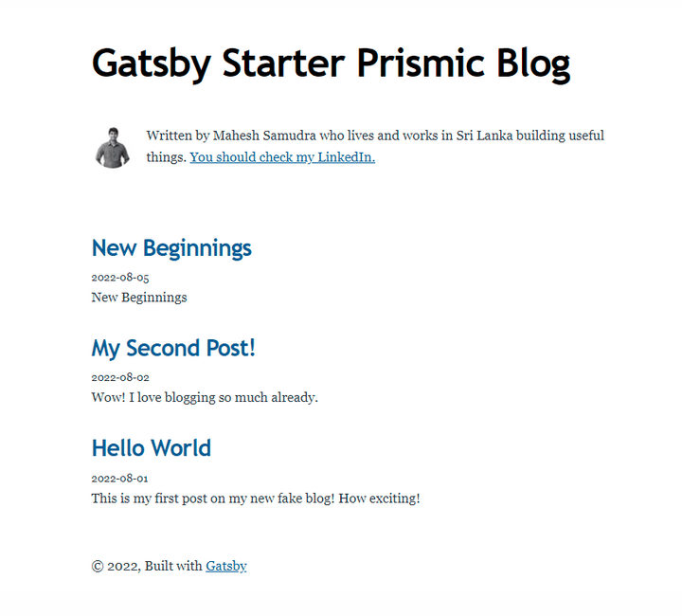
Task: Follow the Gatsby link in the footer
Action: click(x=226, y=567)
